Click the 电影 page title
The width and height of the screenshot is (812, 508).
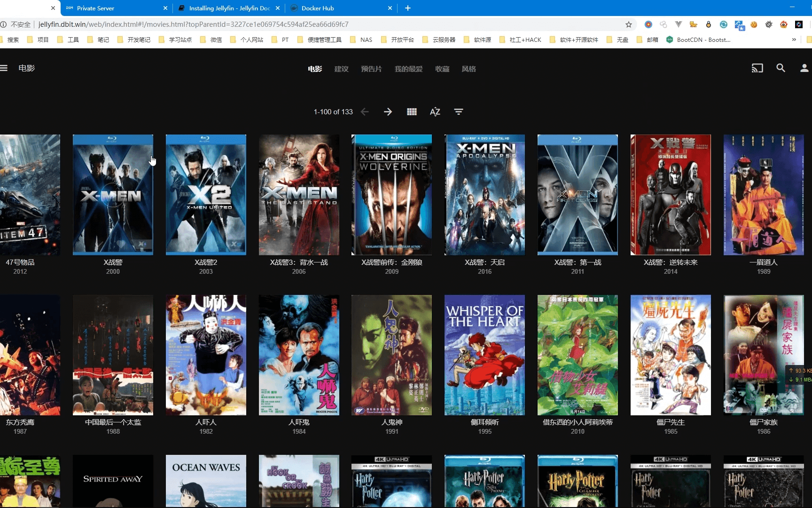tap(27, 68)
